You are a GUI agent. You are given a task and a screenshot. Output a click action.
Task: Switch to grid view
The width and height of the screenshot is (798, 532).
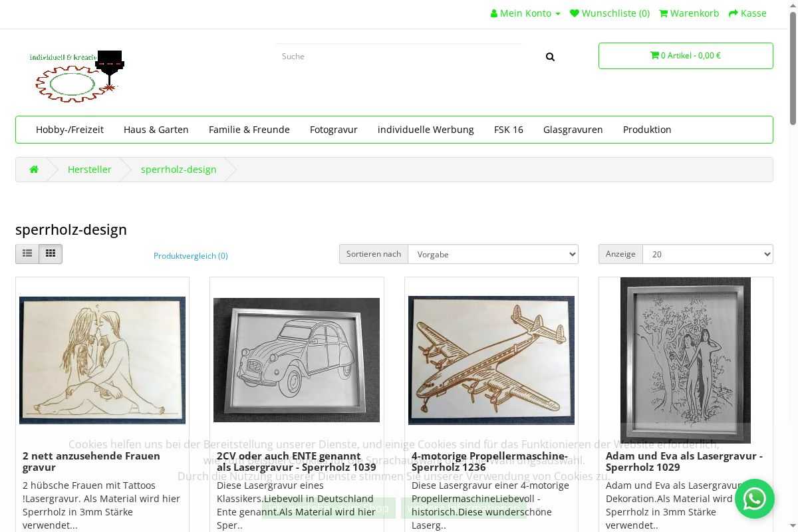pyautogui.click(x=51, y=254)
